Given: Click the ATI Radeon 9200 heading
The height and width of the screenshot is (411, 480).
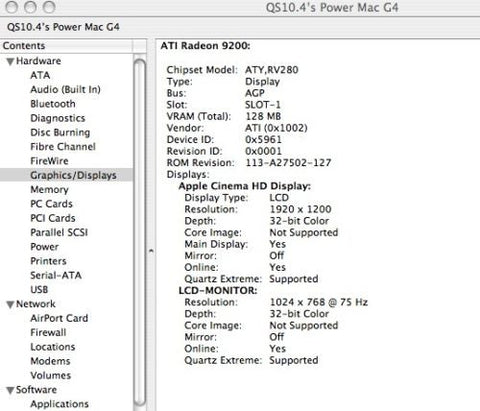Looking at the screenshot, I should 205,46.
